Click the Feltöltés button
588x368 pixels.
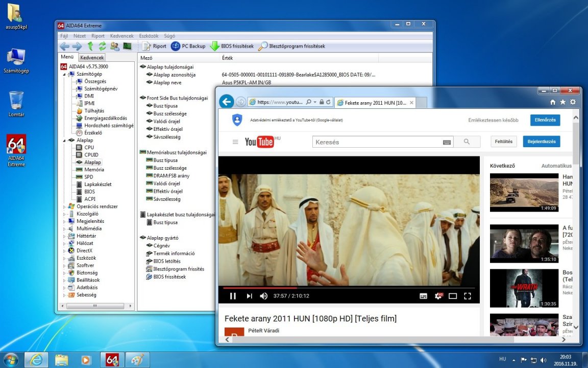(x=504, y=142)
